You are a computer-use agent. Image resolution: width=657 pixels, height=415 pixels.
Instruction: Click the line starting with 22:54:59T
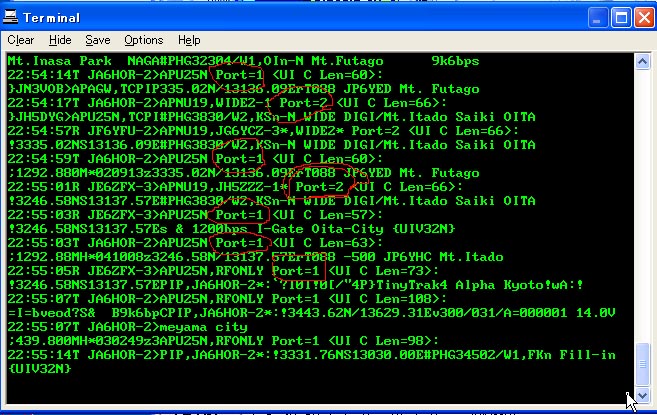pos(195,159)
